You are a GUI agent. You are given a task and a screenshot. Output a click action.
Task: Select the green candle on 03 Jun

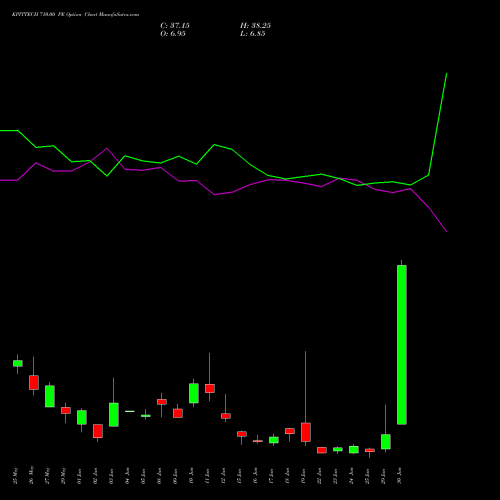pos(114,415)
